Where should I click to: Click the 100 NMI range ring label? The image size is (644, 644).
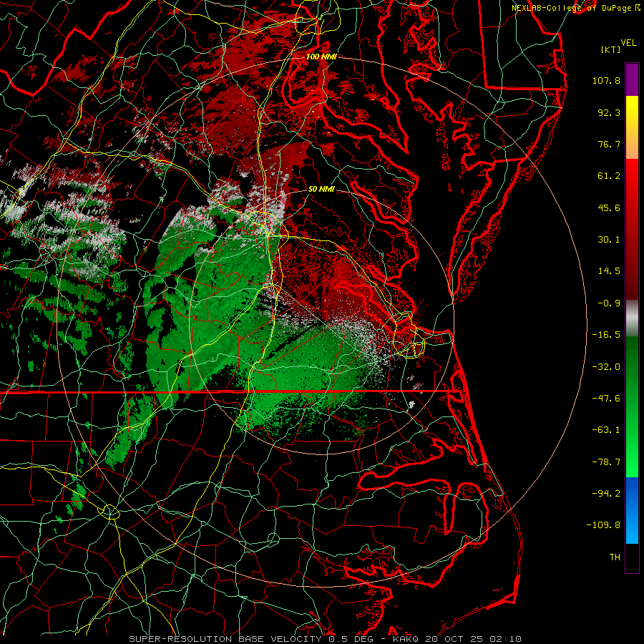[x=321, y=57]
